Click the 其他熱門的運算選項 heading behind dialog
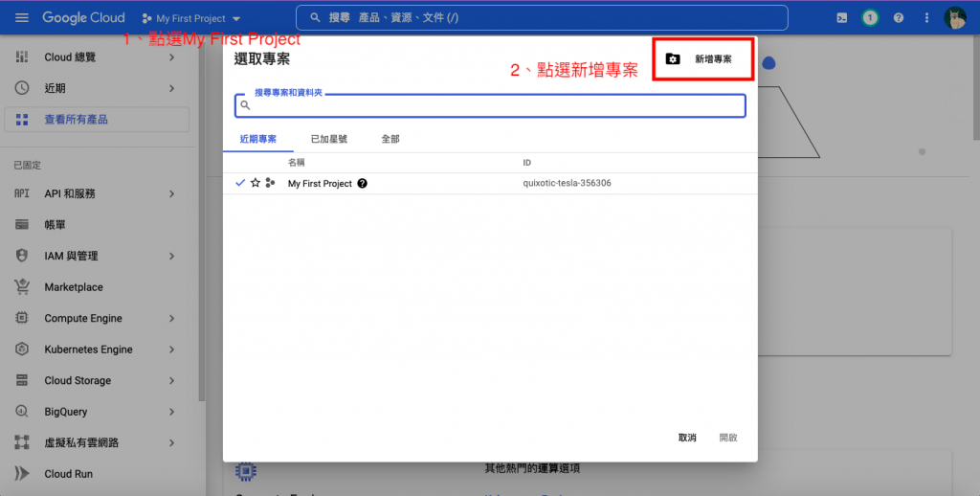The image size is (980, 496). [x=532, y=468]
